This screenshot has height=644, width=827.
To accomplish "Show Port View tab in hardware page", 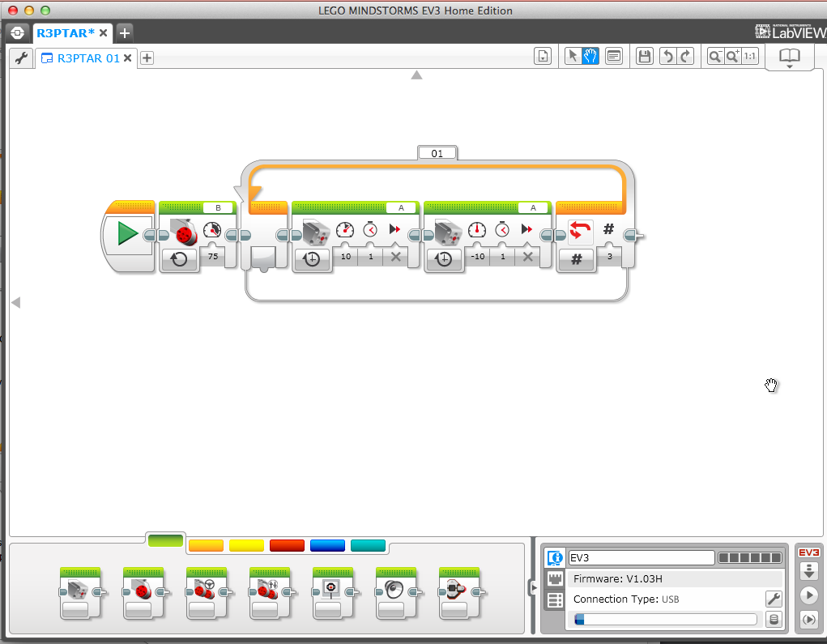I will coord(555,579).
